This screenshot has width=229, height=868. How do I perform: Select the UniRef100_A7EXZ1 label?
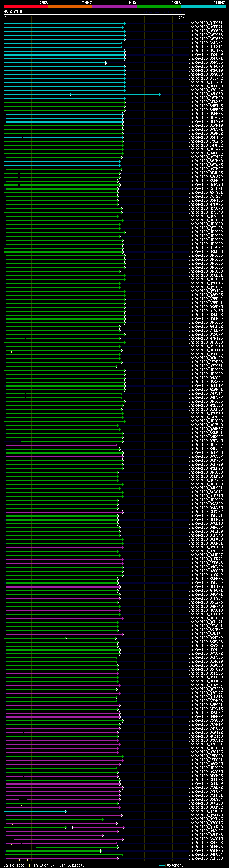coord(205,744)
